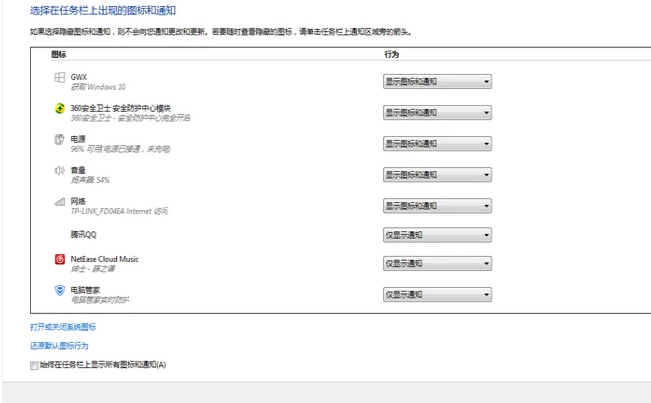Screen dimensions: 651x403
Task: Open the NetEase Cloud Music behavior dropdown
Action: click(x=437, y=264)
